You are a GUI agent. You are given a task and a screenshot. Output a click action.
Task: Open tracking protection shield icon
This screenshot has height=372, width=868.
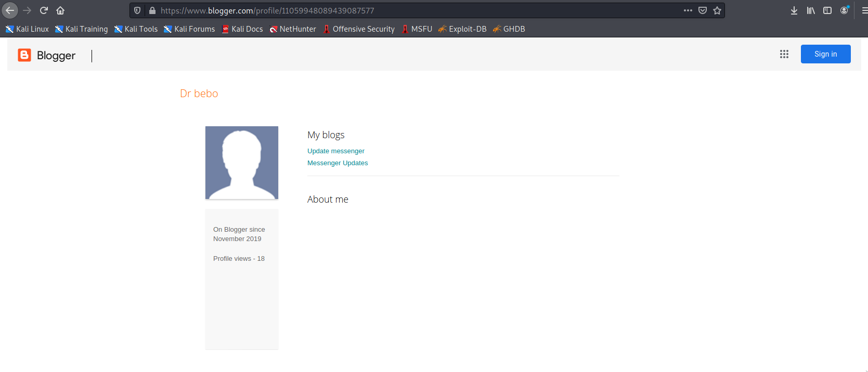click(x=137, y=10)
